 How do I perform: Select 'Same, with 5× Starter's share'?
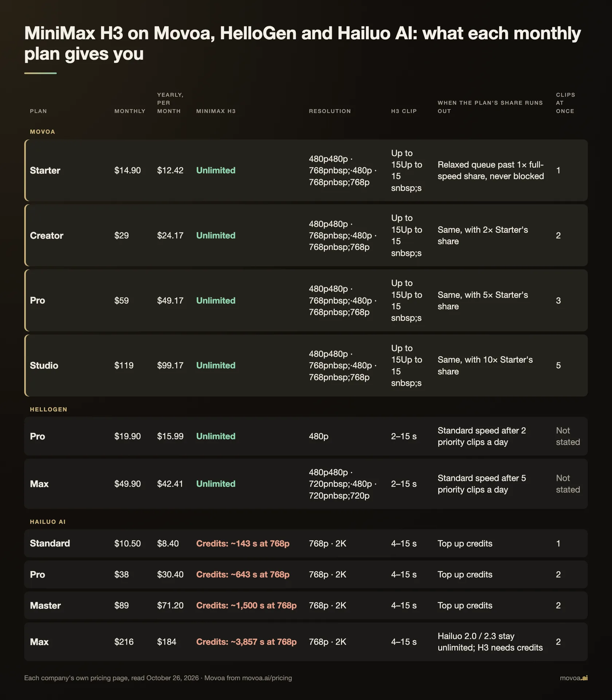[x=483, y=300]
